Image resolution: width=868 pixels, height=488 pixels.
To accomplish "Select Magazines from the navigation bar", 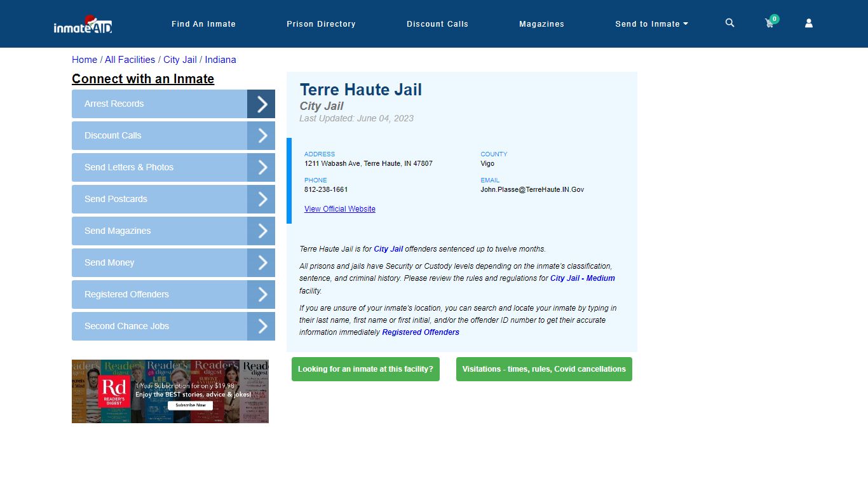I will pyautogui.click(x=541, y=24).
